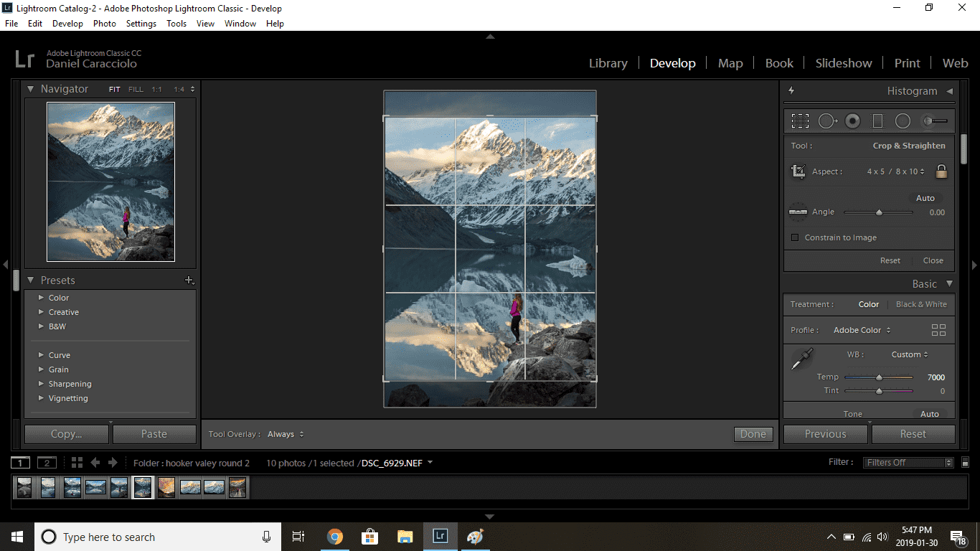980x551 pixels.
Task: Open the Radial Filter tool
Action: [x=903, y=121]
